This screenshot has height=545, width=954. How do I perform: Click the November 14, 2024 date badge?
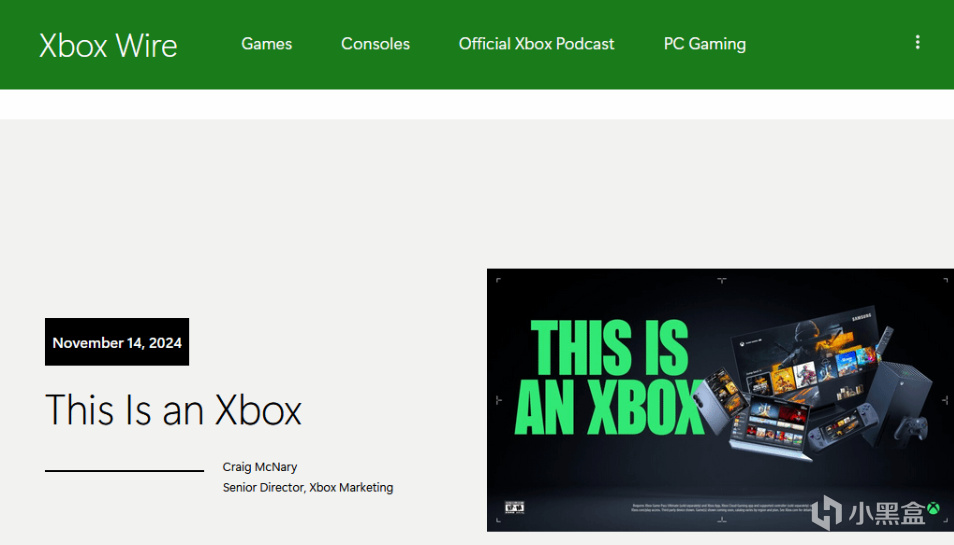(x=117, y=342)
